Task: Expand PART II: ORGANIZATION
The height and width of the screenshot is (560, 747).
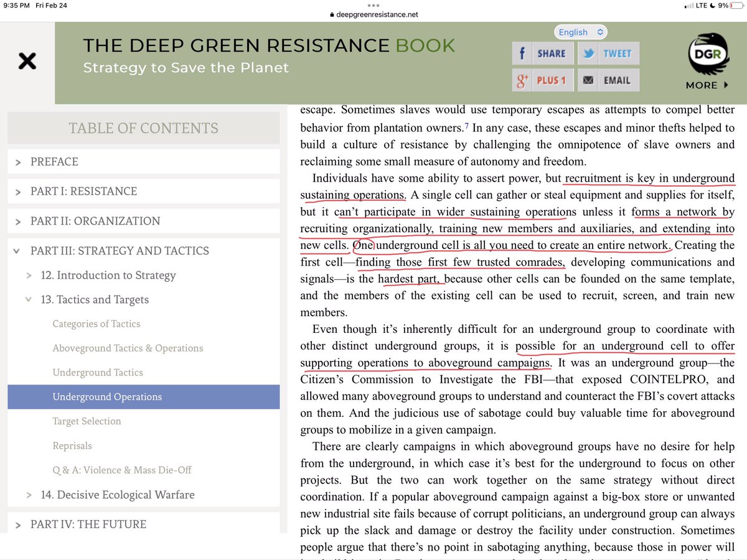Action: (144, 221)
